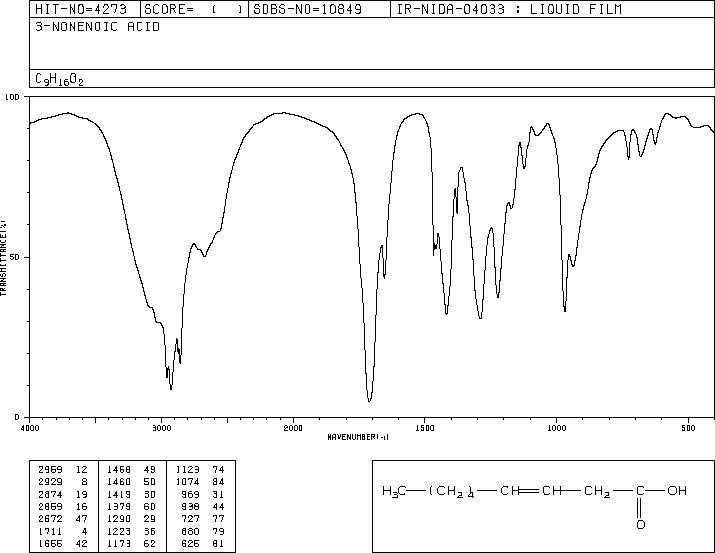Click the CH=CH double bond in structure
Screen dimensions: 715x553
531,491
